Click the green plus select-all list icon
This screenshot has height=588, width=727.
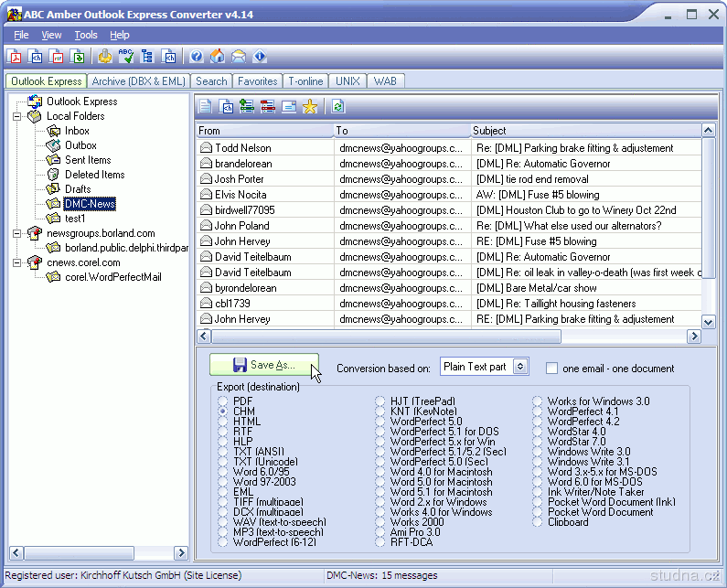coord(247,107)
